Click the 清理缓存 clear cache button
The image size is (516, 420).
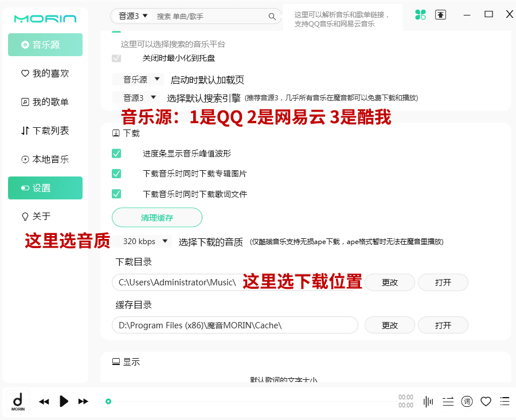tap(157, 217)
